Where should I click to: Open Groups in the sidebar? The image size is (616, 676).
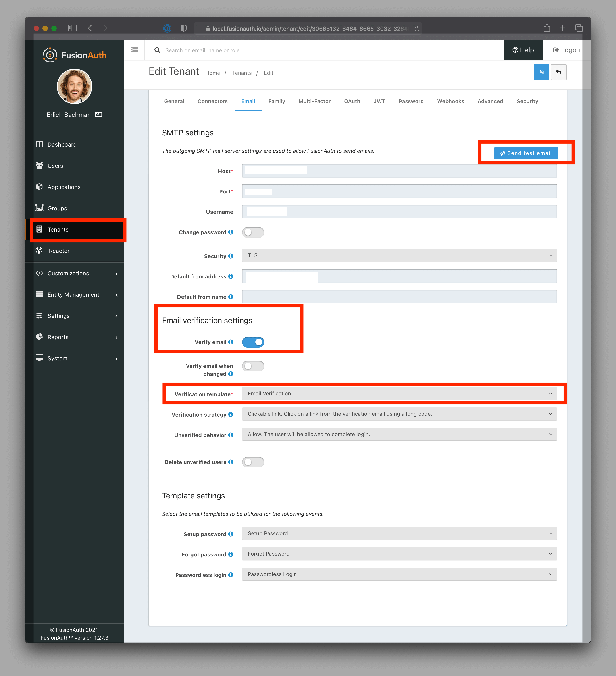[x=74, y=208]
